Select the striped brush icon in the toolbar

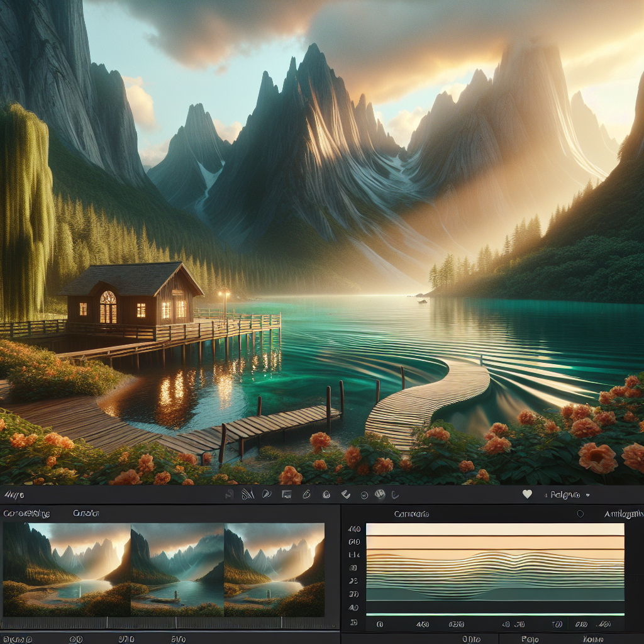tap(248, 494)
